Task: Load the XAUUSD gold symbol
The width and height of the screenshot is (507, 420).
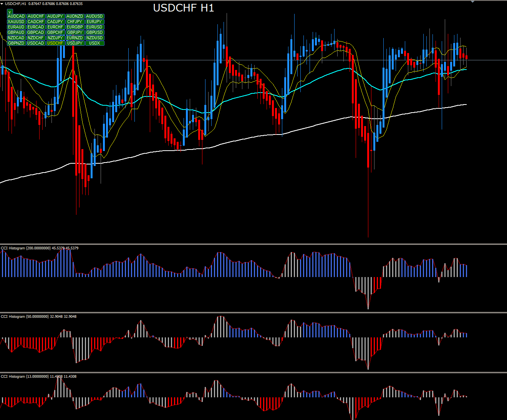Action: point(16,22)
